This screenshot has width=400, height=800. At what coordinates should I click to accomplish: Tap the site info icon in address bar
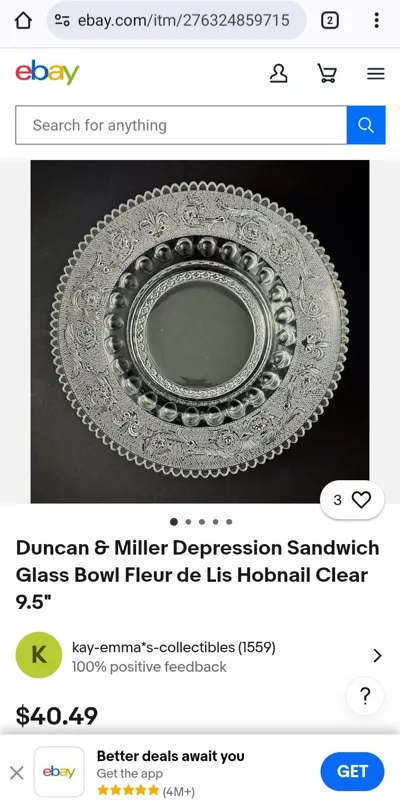click(62, 20)
